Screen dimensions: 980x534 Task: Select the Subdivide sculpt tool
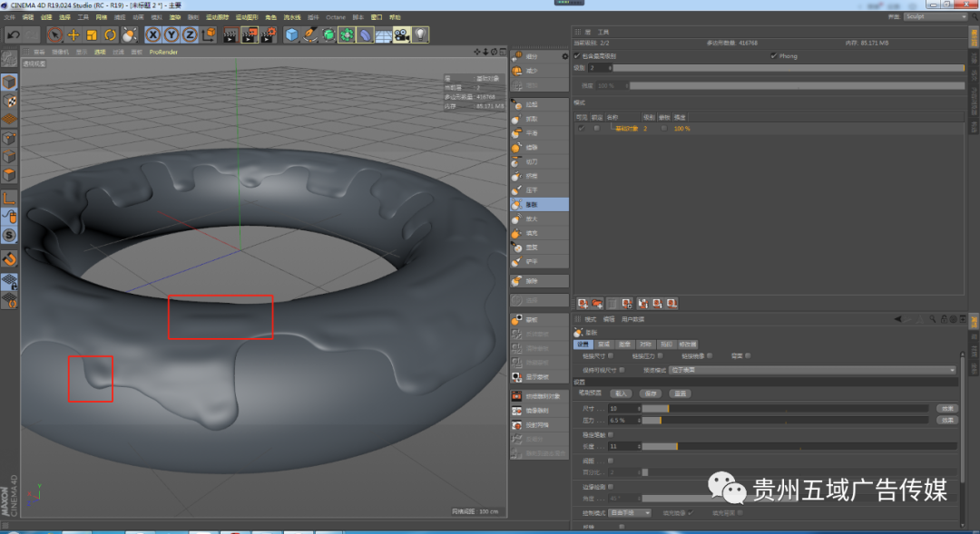[539, 56]
